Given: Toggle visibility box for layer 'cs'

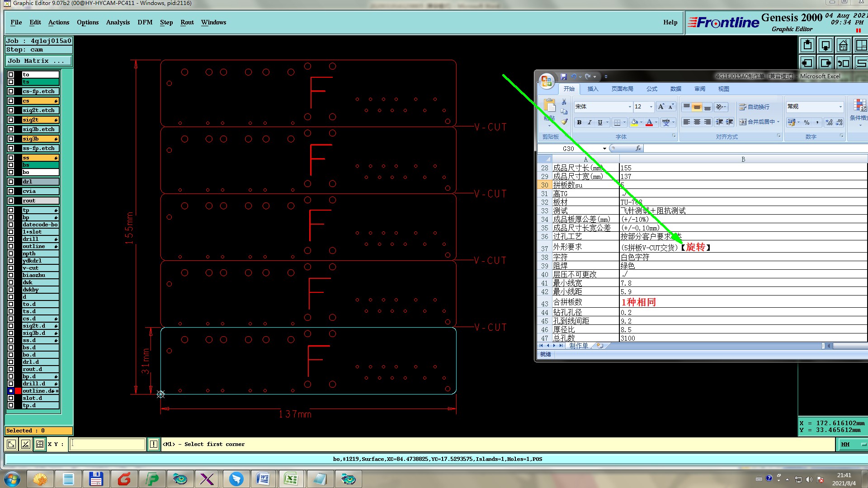Looking at the screenshot, I should 11,101.
